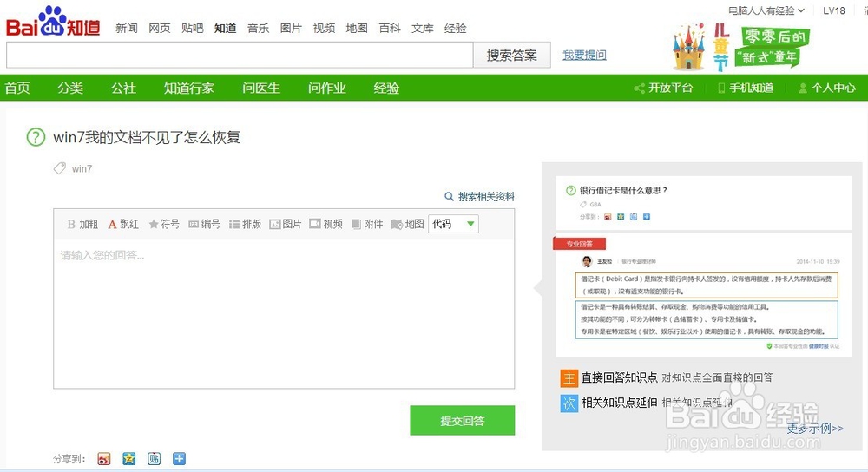This screenshot has height=472, width=868.
Task: Click the blue plus more-share icon below editor
Action: coord(179,459)
